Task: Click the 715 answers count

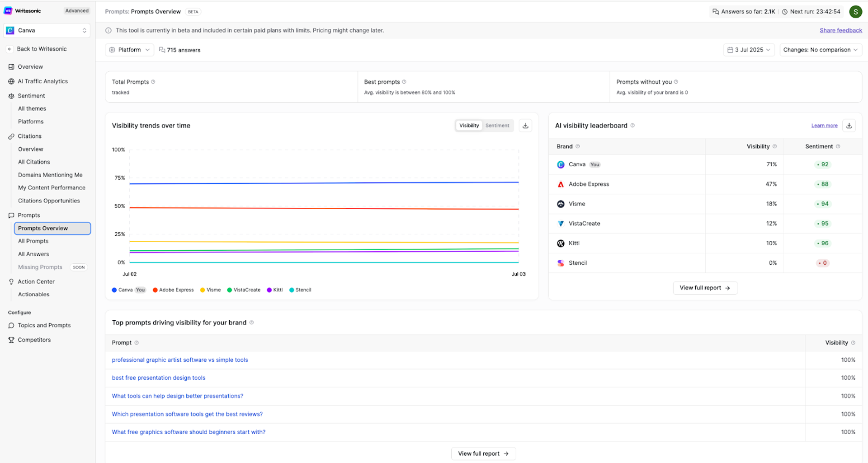Action: coord(179,50)
